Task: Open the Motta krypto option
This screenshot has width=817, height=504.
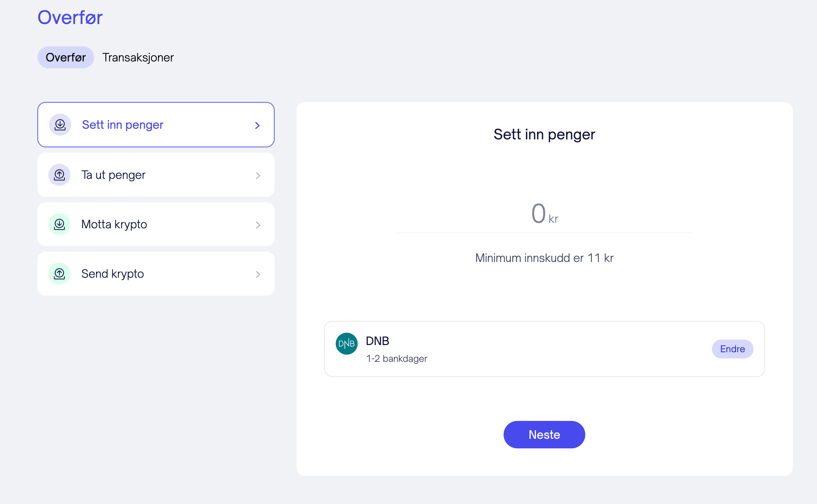Action: (114, 224)
